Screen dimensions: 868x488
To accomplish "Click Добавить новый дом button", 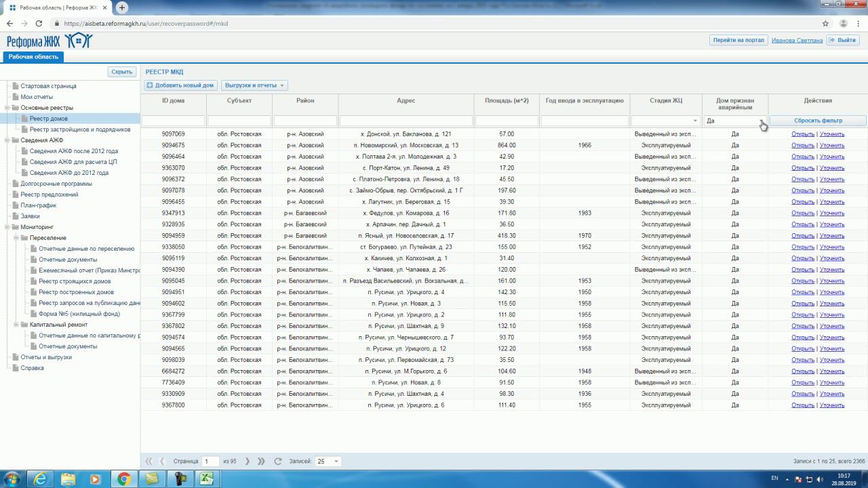I will 180,85.
